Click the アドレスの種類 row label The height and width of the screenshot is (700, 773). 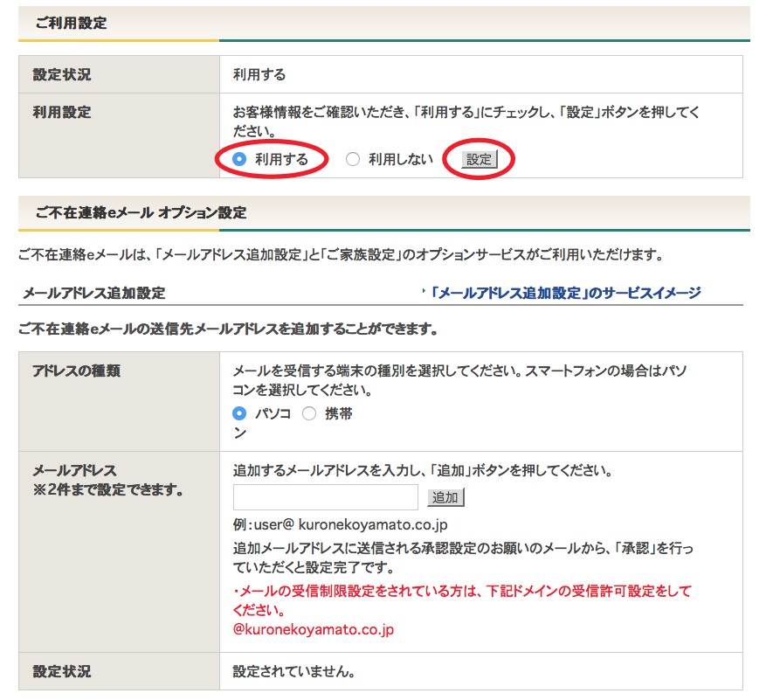click(x=77, y=371)
